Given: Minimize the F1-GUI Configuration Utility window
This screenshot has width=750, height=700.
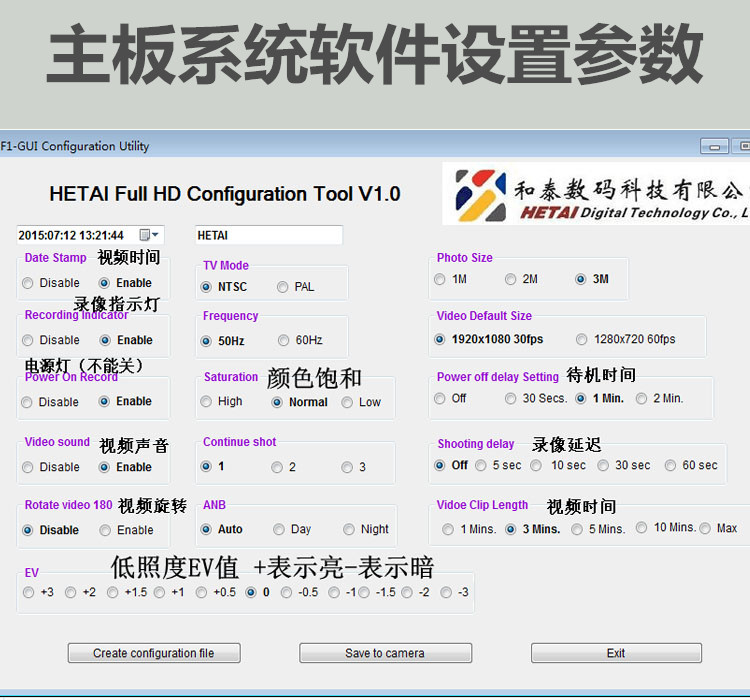Looking at the screenshot, I should (715, 146).
